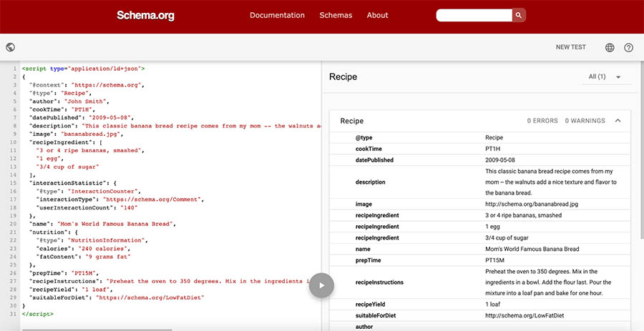This screenshot has height=331, width=644.
Task: Click the NEW TEST button
Action: (570, 48)
